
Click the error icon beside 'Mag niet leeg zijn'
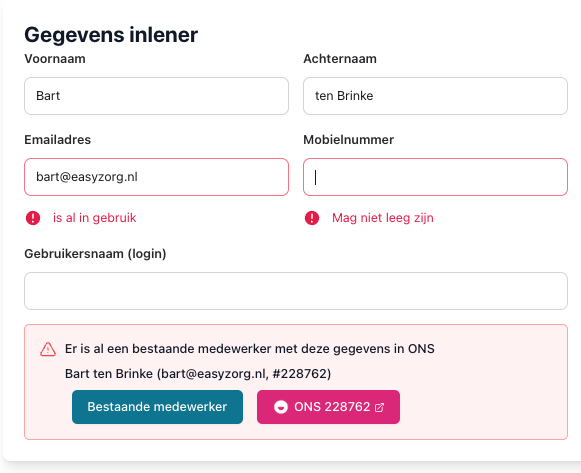click(312, 218)
